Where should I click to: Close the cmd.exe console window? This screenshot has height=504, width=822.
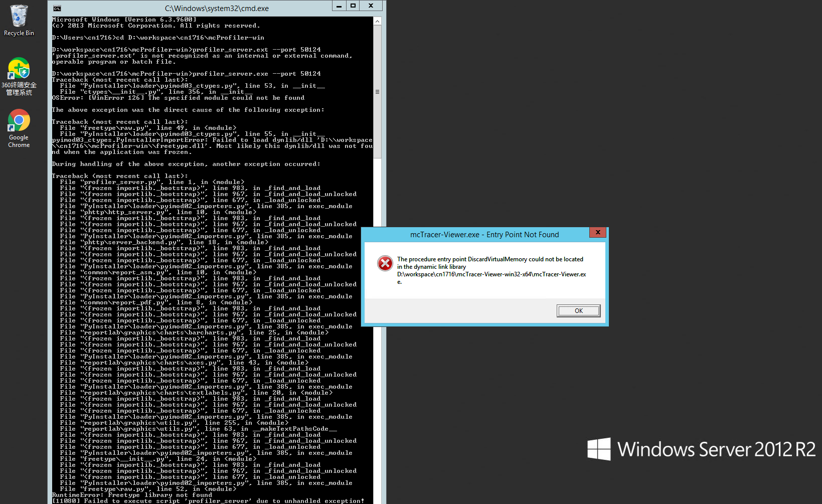pyautogui.click(x=371, y=6)
